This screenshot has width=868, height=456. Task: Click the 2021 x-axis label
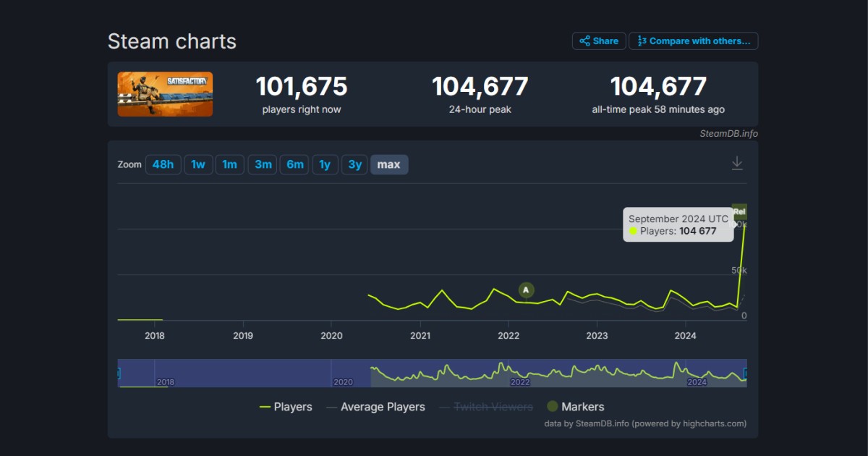pos(420,335)
